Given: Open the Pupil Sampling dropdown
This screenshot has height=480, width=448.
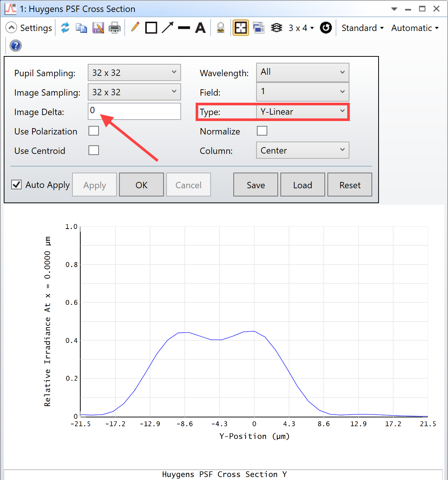Looking at the screenshot, I should (x=134, y=72).
